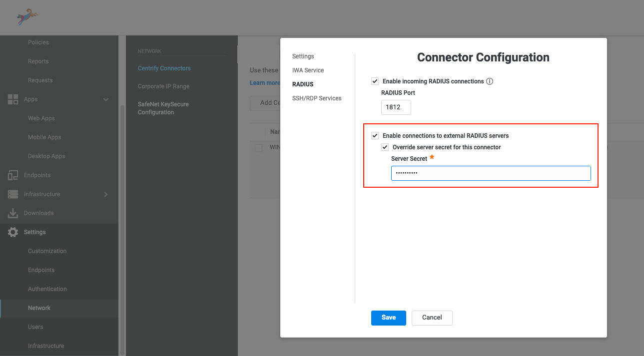The width and height of the screenshot is (644, 356).
Task: Click the Apps grid icon in sidebar
Action: click(x=12, y=99)
